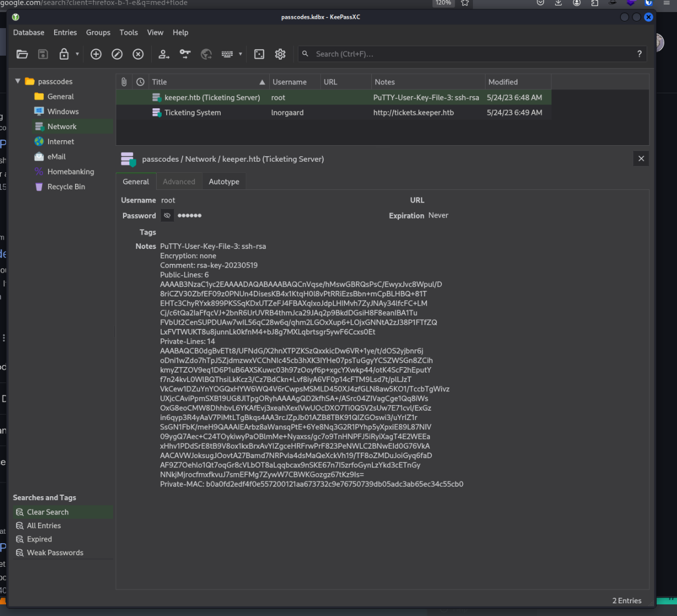677x616 pixels.
Task: Select the Ticketing System entry row
Action: pos(193,113)
